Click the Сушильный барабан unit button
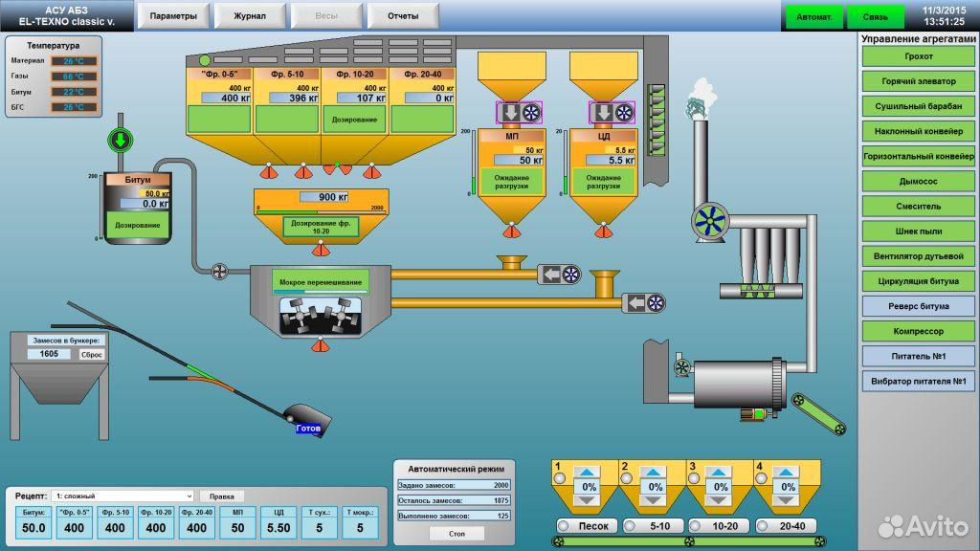Image resolution: width=980 pixels, height=551 pixels. coord(918,106)
